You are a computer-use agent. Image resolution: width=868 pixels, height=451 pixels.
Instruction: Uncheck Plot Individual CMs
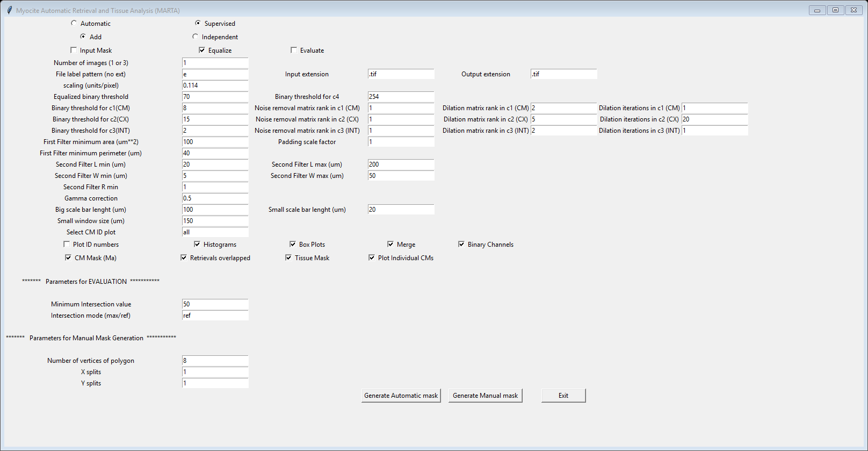coord(372,257)
